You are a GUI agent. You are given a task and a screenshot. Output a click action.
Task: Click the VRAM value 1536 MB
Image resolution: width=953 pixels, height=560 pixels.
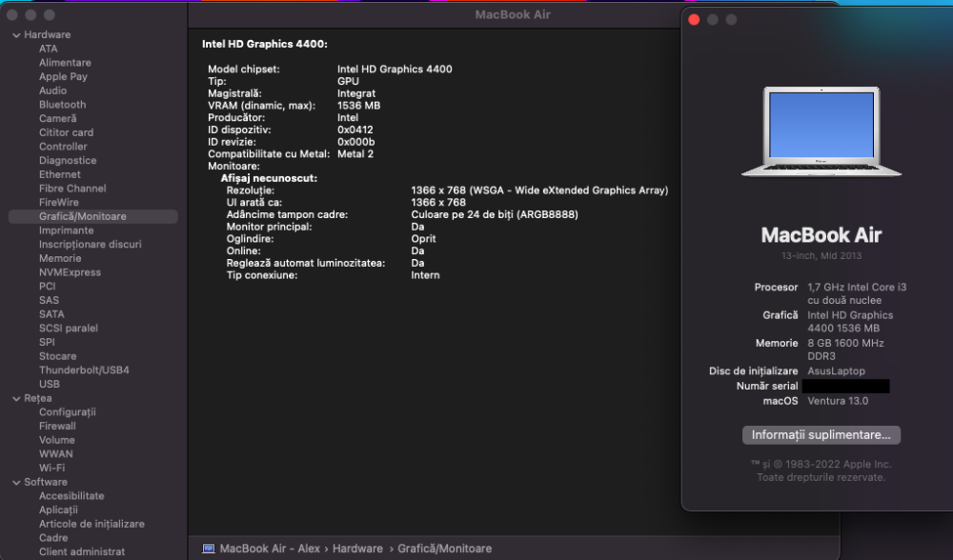pos(358,105)
